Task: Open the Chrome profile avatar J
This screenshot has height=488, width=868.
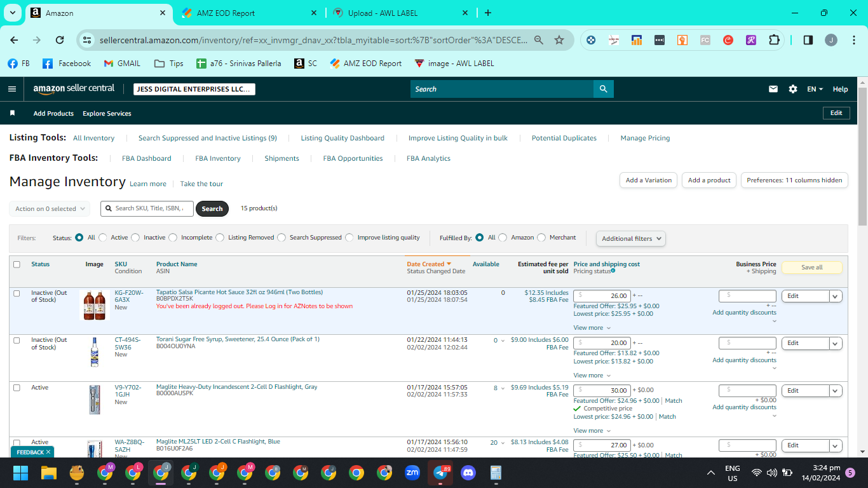Action: coord(831,40)
